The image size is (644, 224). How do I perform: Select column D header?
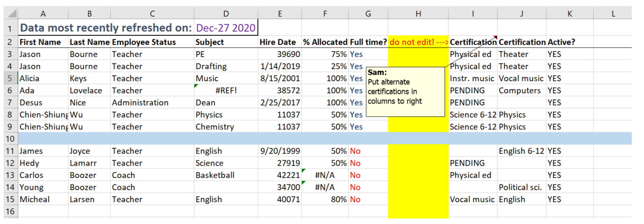(226, 13)
